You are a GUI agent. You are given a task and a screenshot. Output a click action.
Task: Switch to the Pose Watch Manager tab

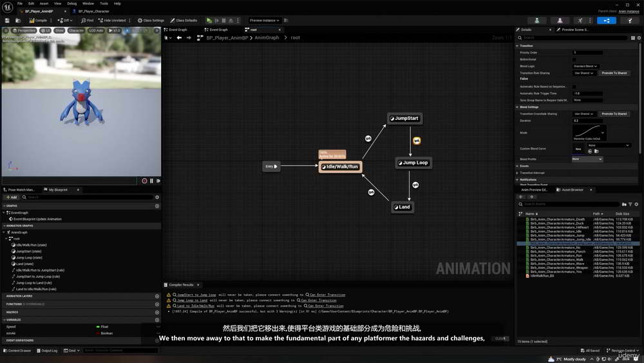(x=19, y=190)
